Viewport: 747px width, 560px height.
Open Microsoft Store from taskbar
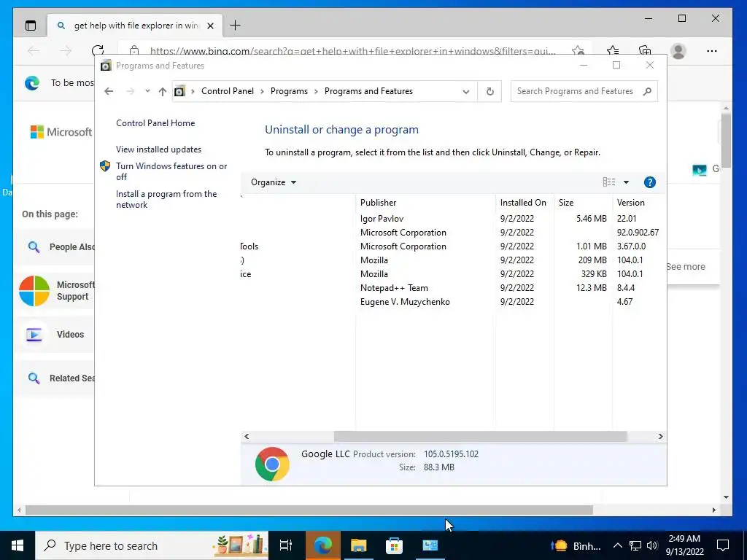pyautogui.click(x=394, y=545)
